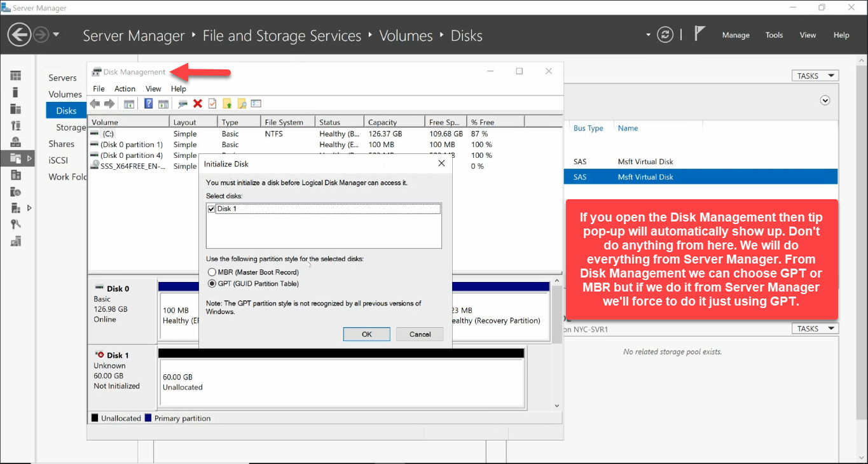Expand File and Storage Services arrow in sidebar
This screenshot has width=868, height=464.
29,158
